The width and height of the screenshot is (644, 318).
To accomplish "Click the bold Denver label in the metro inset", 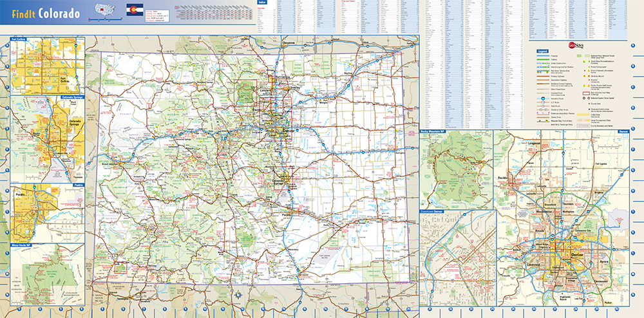I will pyautogui.click(x=577, y=255).
